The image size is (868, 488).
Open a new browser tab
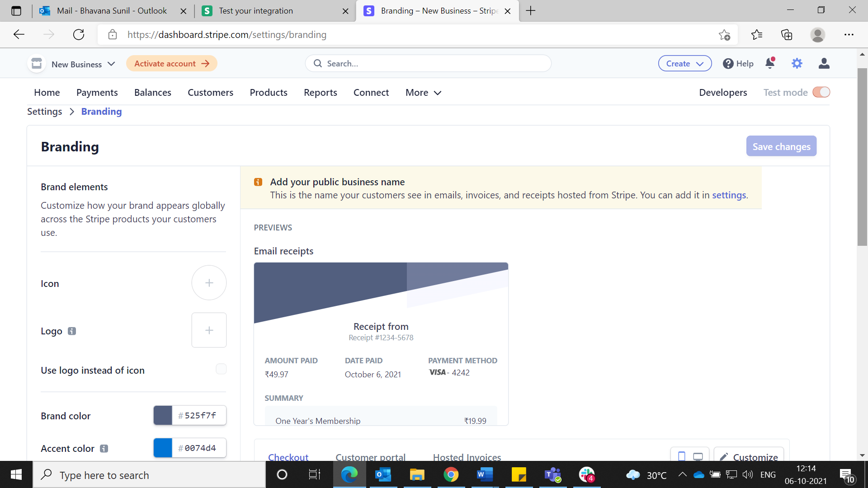click(531, 11)
